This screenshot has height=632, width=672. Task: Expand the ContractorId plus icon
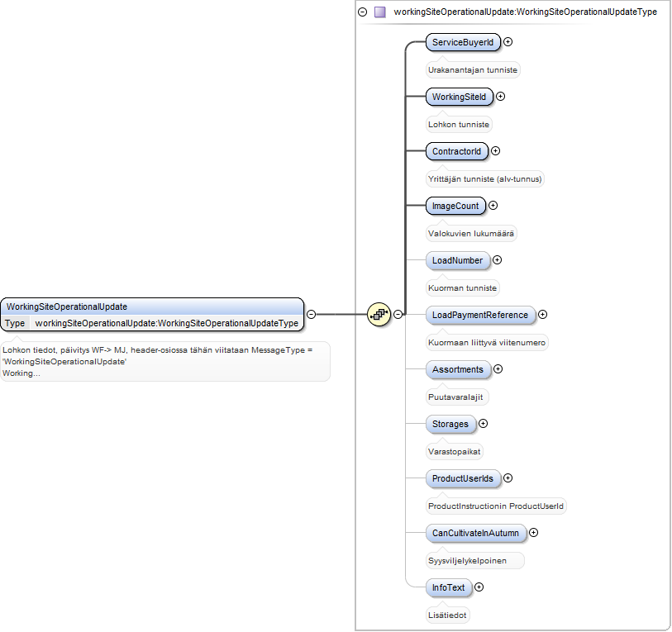coord(495,151)
